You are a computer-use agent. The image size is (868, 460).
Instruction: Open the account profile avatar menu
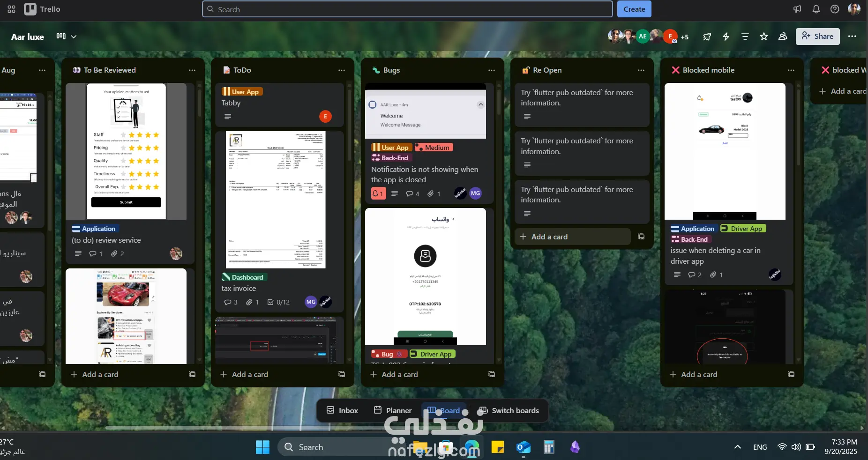pos(854,9)
